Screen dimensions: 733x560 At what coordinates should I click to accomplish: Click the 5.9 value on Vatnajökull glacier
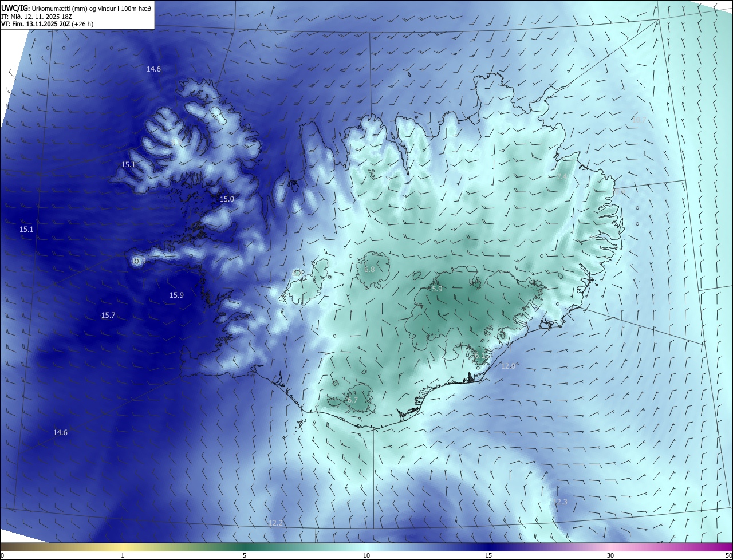point(437,289)
